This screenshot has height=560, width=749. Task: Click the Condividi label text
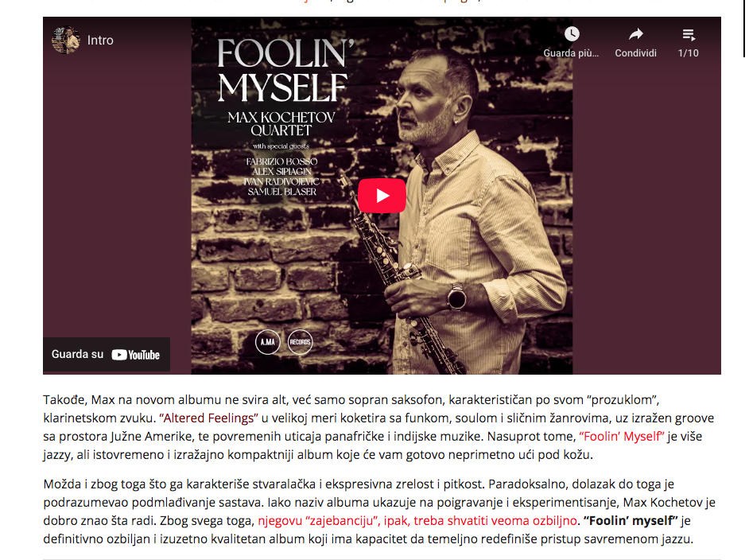coord(635,53)
